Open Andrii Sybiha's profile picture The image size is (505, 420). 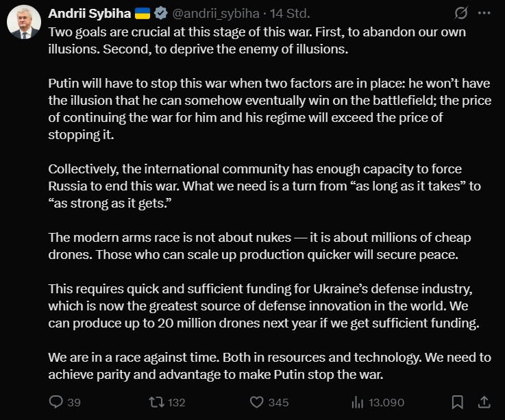(x=24, y=24)
